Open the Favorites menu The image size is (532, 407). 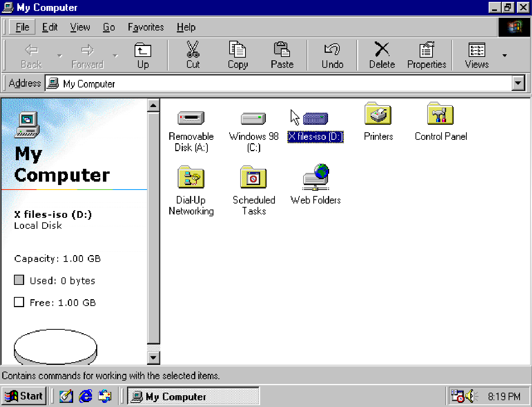pyautogui.click(x=146, y=27)
